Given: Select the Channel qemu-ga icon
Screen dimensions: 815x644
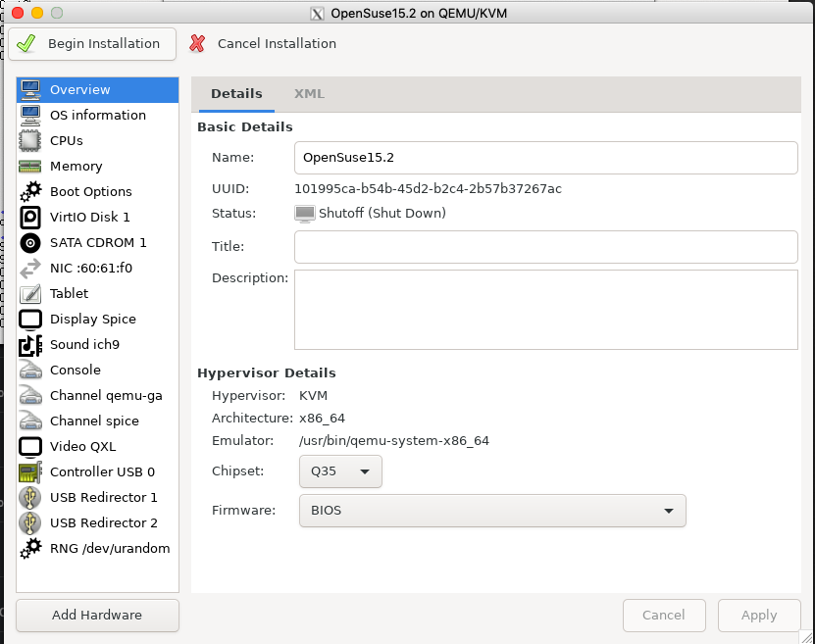Looking at the screenshot, I should click(30, 395).
